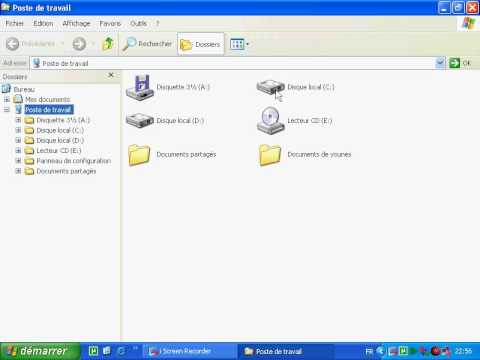The width and height of the screenshot is (480, 360).
Task: Click the démarrer Start button
Action: click(x=40, y=351)
